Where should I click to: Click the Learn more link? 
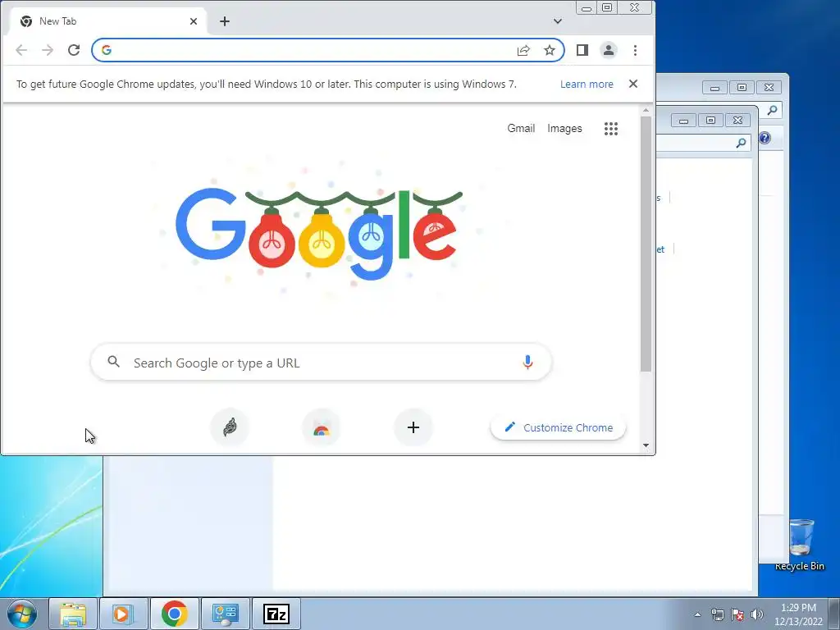587,84
